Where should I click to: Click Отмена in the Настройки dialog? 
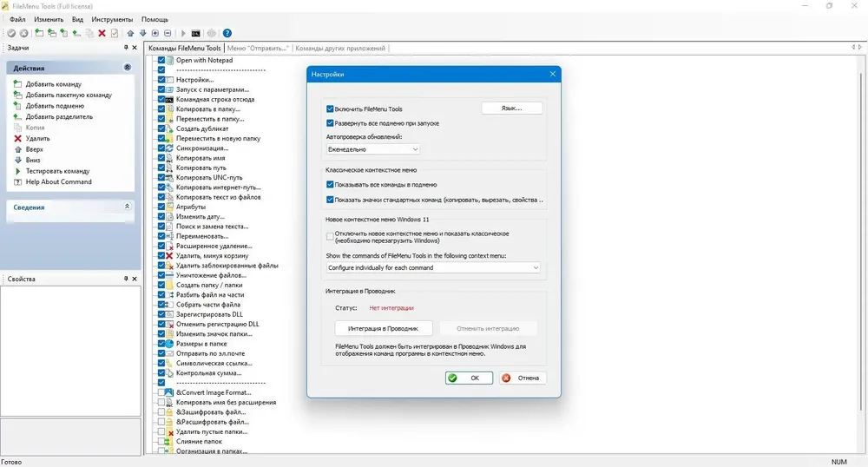(x=523, y=378)
